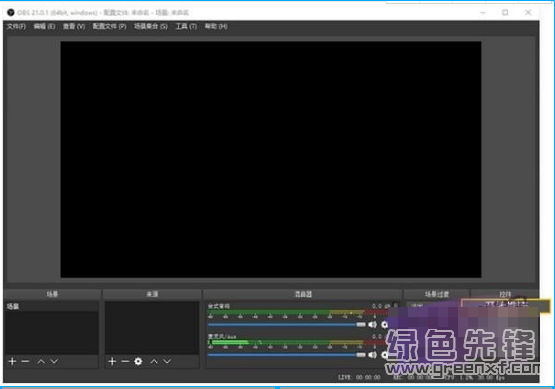Remove selected source with minus icon
The image size is (555, 389).
[x=125, y=361]
